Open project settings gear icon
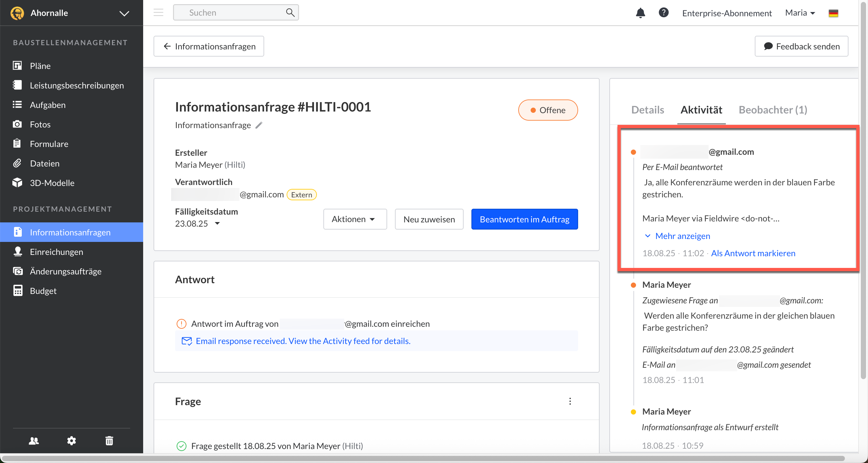868x463 pixels. click(72, 441)
